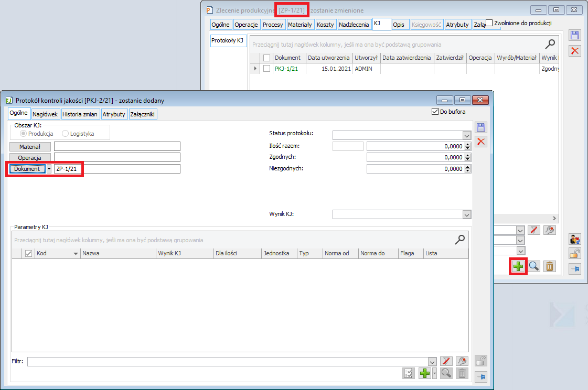
Task: Preview selected KJ parameter with magnifier icon
Action: pyautogui.click(x=446, y=373)
